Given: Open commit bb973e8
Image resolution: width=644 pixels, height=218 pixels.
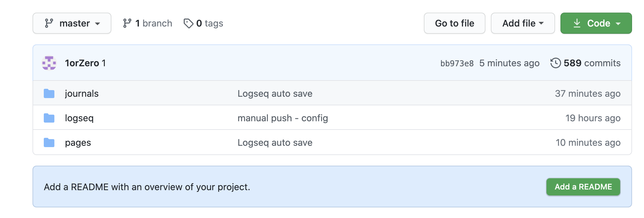Looking at the screenshot, I should 457,63.
